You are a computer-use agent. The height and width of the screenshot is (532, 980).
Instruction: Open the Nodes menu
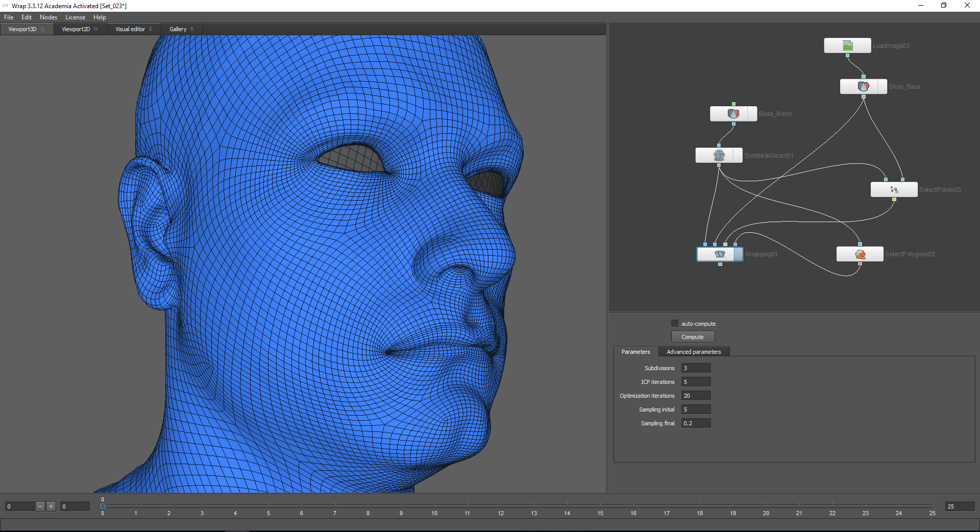[48, 17]
